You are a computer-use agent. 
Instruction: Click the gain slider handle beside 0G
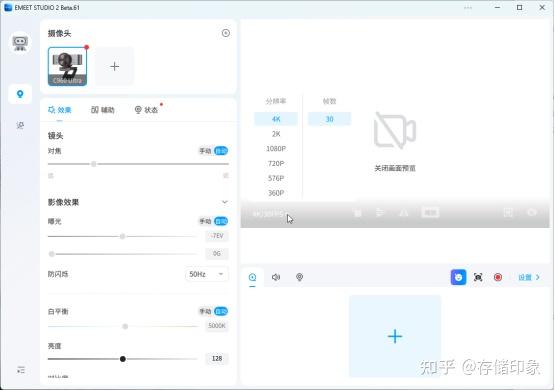coord(52,254)
